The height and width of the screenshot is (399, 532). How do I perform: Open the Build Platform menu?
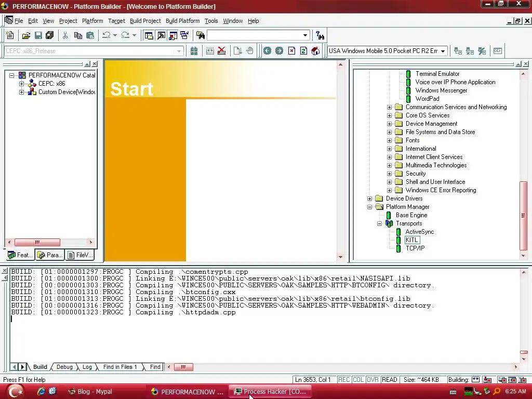[x=182, y=21]
